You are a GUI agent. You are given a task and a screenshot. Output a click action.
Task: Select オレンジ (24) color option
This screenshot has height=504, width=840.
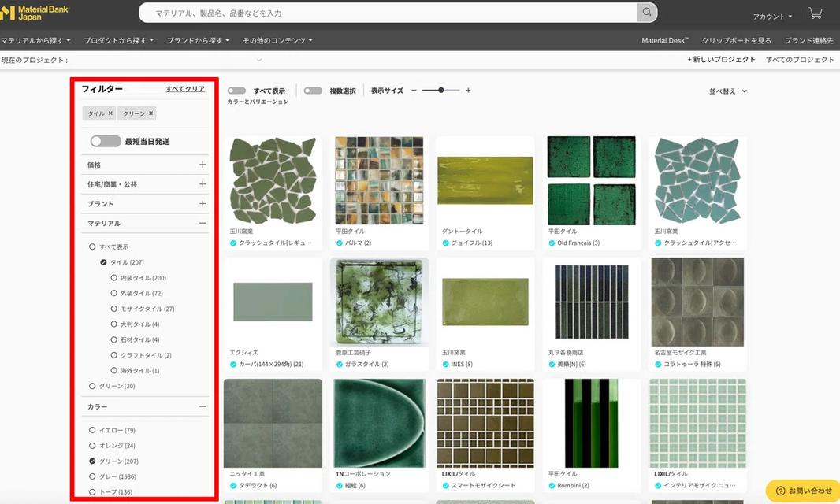[x=92, y=447]
